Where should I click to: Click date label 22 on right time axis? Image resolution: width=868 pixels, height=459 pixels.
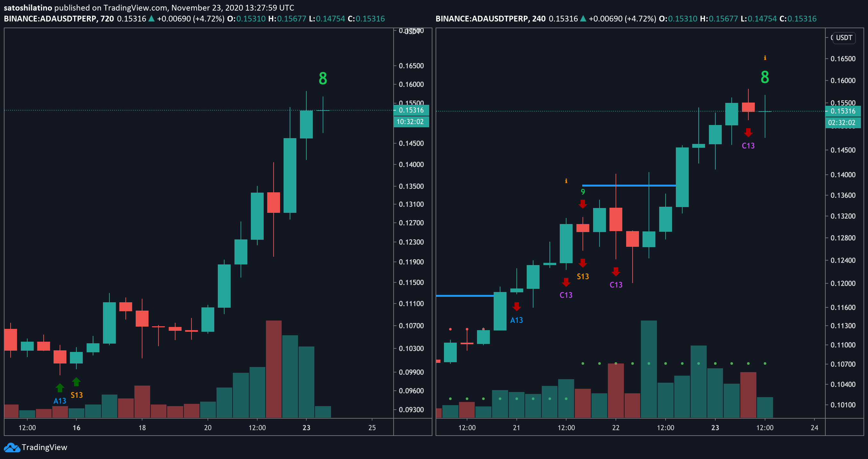tap(616, 428)
